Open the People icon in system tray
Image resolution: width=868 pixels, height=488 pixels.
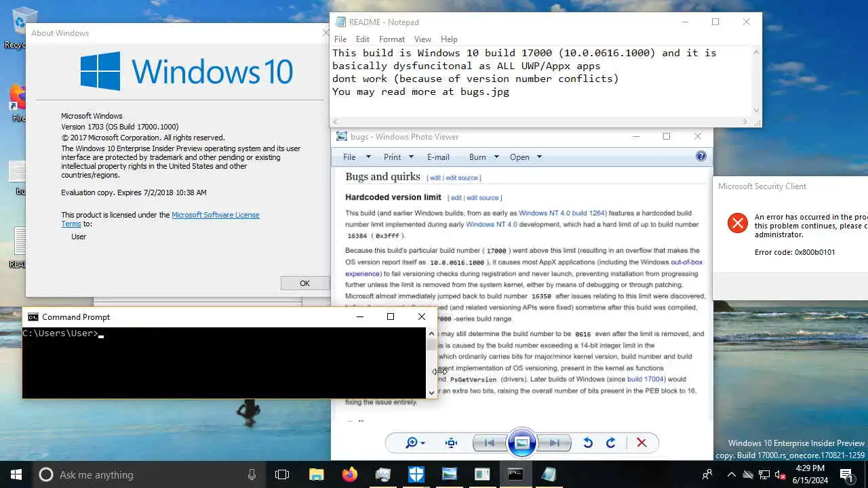[707, 474]
